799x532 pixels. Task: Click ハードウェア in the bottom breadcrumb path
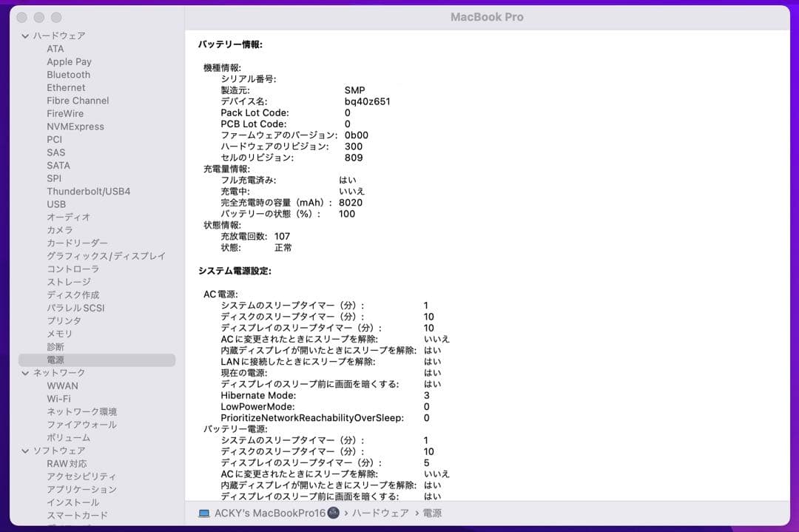tap(381, 512)
